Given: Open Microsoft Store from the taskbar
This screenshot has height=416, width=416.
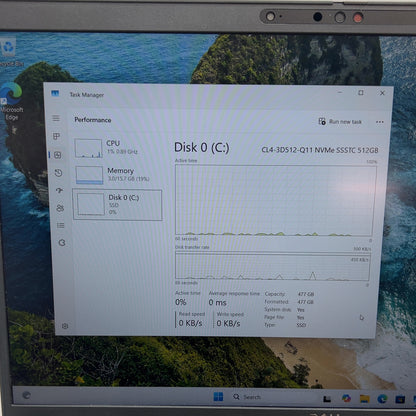Looking at the screenshot, I should (x=400, y=399).
